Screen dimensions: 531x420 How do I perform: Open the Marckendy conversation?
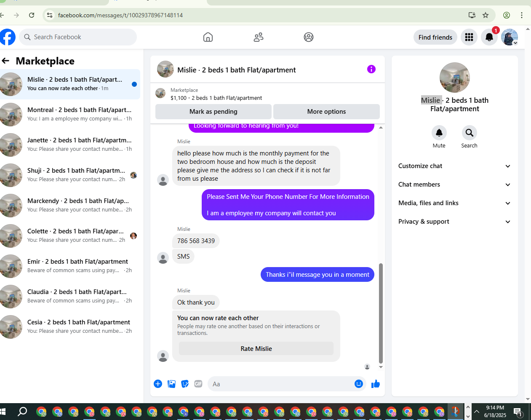tap(70, 206)
